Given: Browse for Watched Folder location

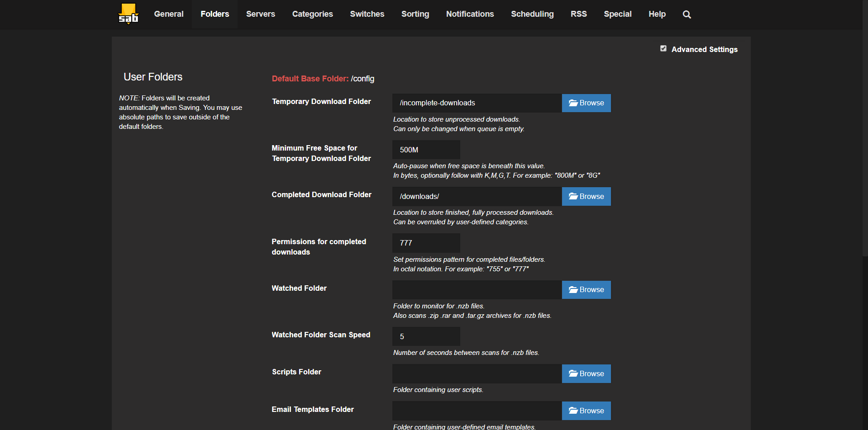Looking at the screenshot, I should [x=586, y=290].
